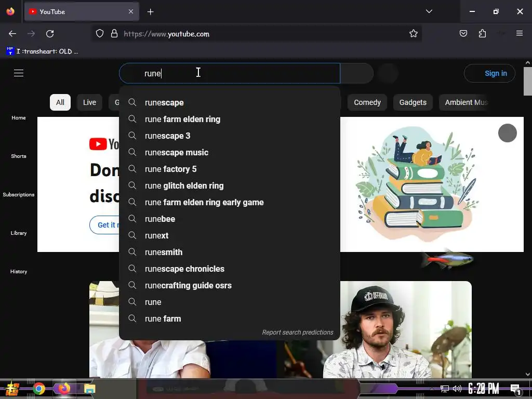Click the Get it banner button

pos(104,225)
